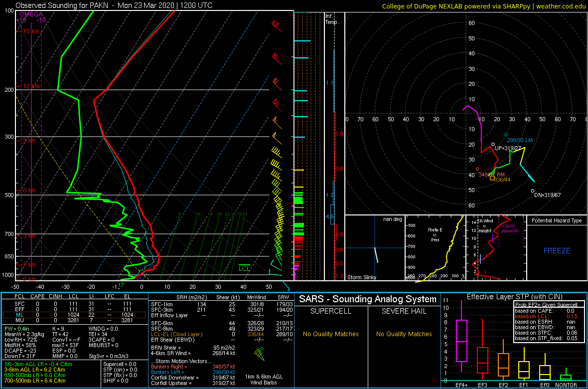Click the BRN Shear = 95 m2/s2 entry
This screenshot has height=389, width=588.
coord(193,348)
